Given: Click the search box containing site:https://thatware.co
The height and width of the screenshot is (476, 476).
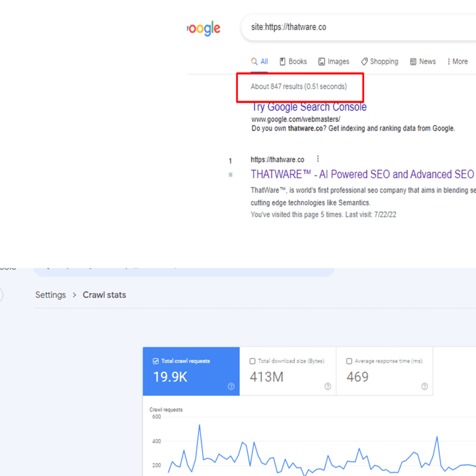Looking at the screenshot, I should [x=359, y=27].
